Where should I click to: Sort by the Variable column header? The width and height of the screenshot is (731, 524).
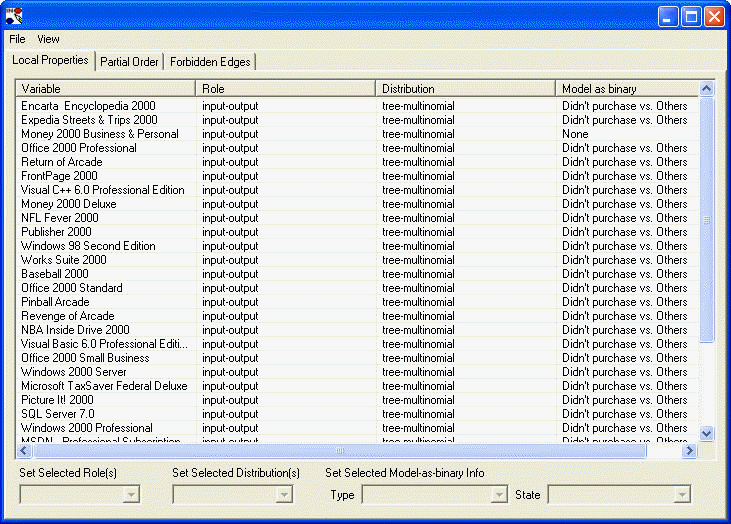tap(105, 89)
